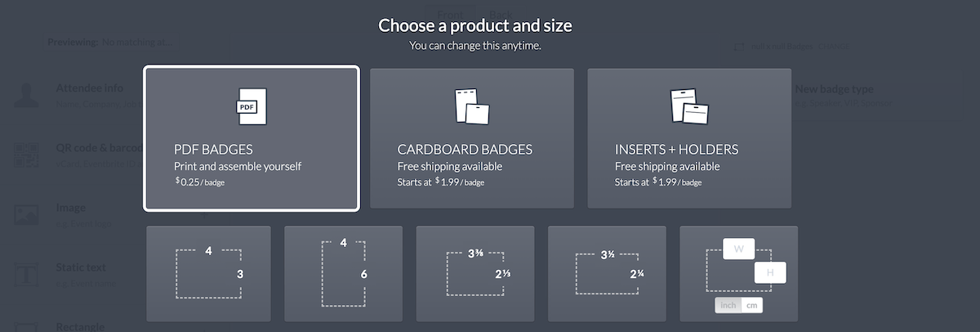Viewport: 980px width, 332px height.
Task: Switch units to cm
Action: (x=751, y=305)
